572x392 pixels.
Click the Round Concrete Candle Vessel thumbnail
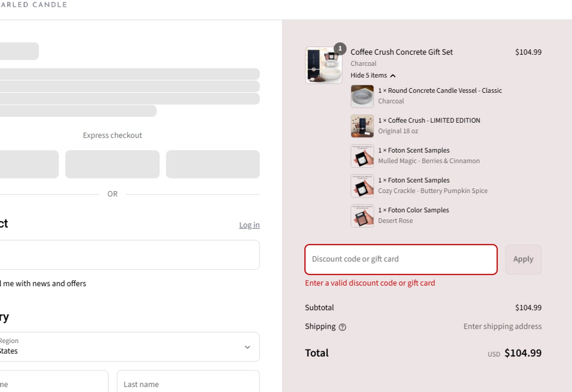tap(362, 96)
